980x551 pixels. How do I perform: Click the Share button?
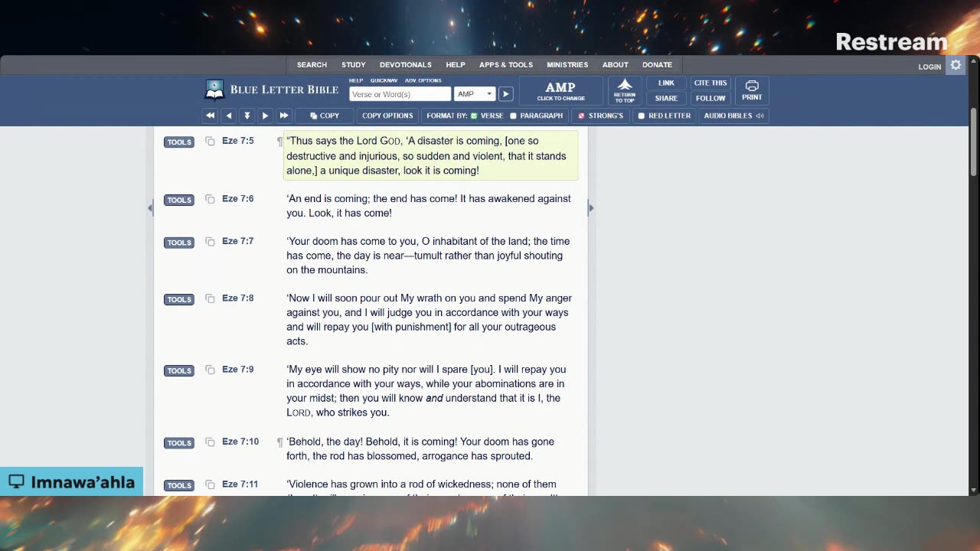pyautogui.click(x=666, y=98)
